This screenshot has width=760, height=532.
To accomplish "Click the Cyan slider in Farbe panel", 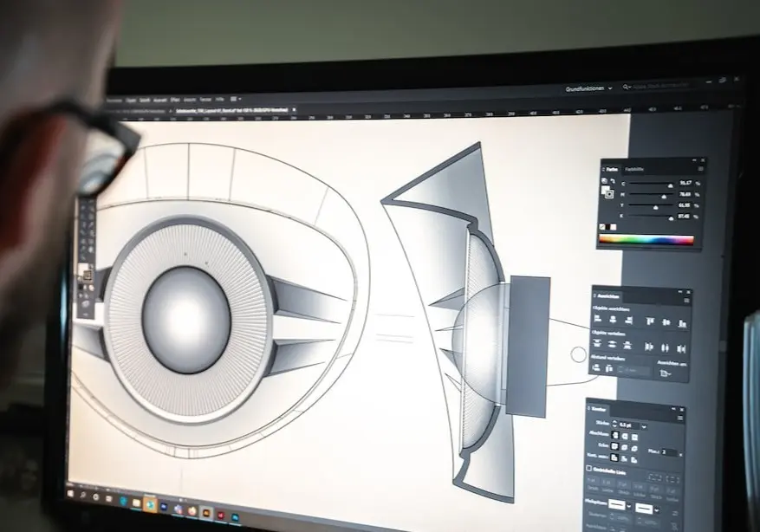I will click(x=650, y=184).
